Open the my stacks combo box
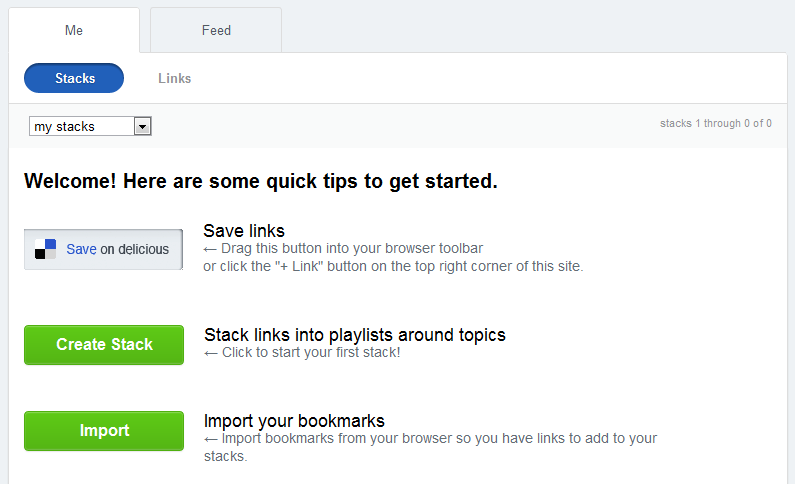 coord(82,126)
